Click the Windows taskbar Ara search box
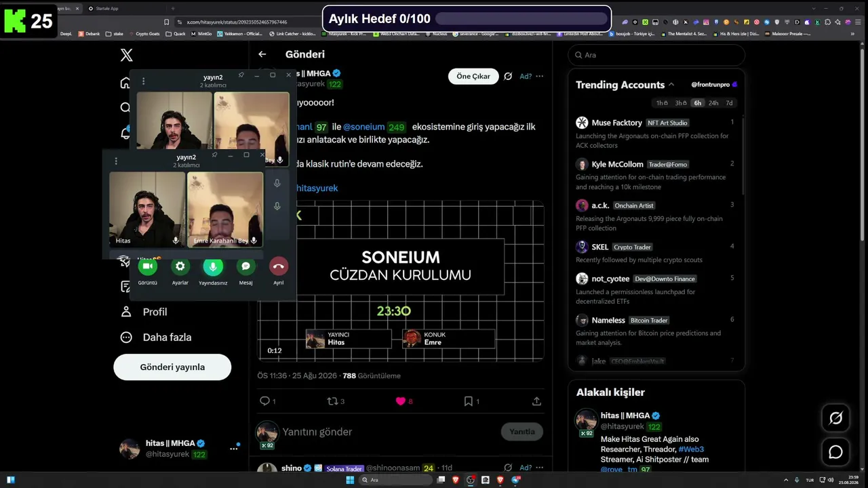 pyautogui.click(x=396, y=480)
